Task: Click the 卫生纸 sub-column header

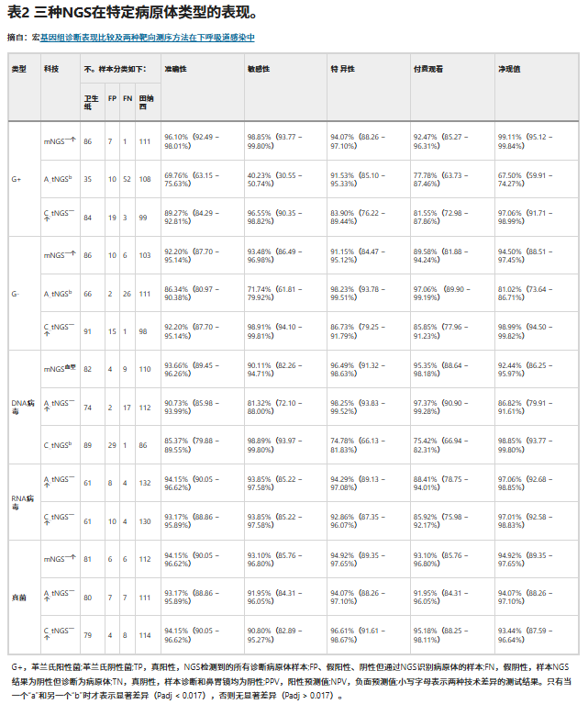Action: [90, 102]
